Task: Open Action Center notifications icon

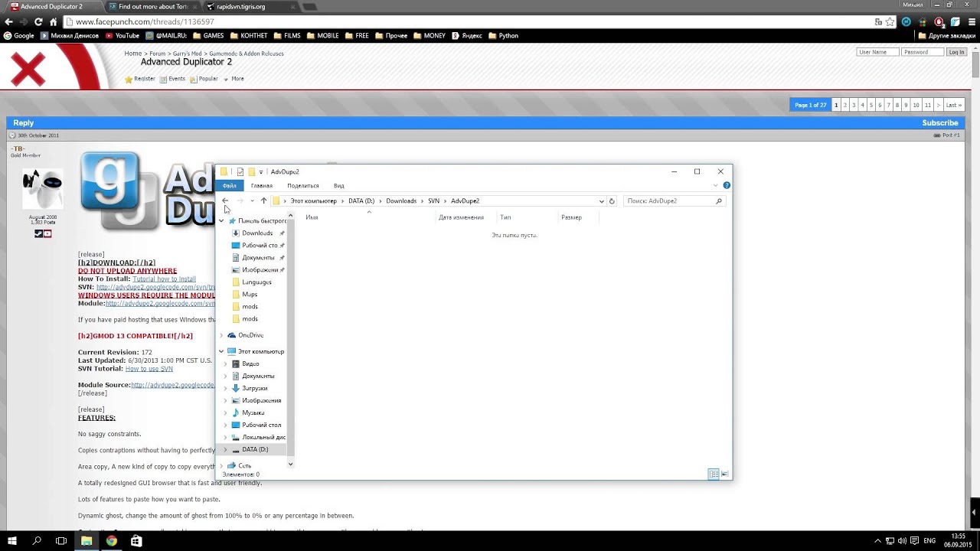Action: [916, 540]
